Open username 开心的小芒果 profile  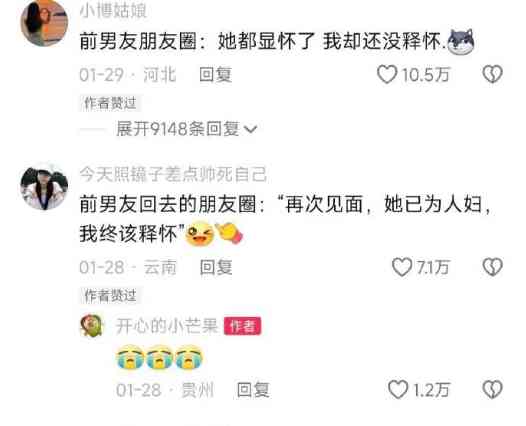[167, 326]
